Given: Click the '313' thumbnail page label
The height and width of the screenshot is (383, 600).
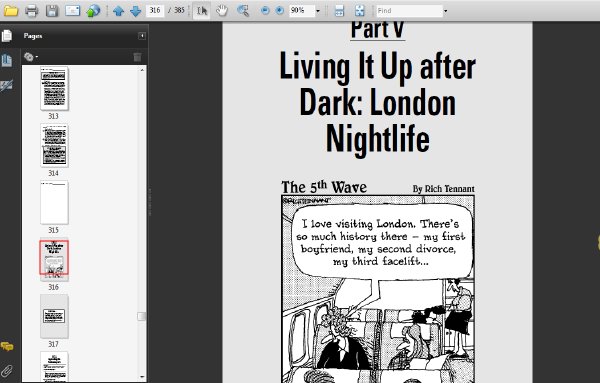Looking at the screenshot, I should [x=54, y=116].
